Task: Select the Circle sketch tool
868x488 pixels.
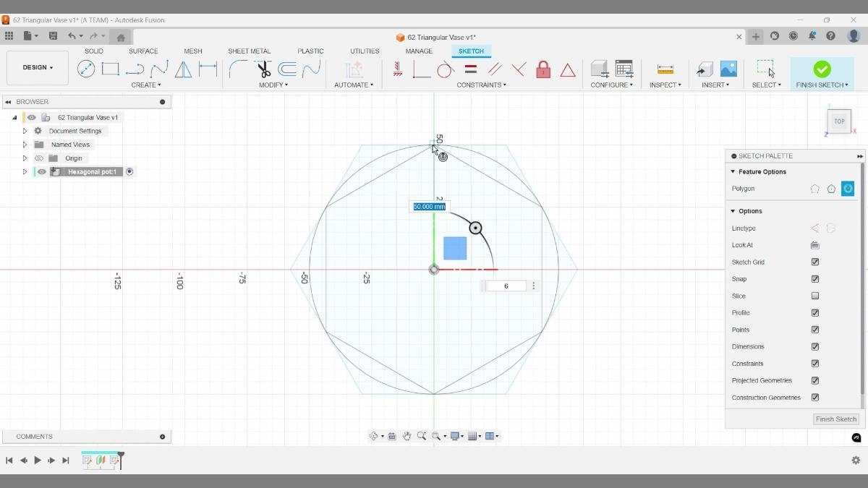Action: pos(86,69)
